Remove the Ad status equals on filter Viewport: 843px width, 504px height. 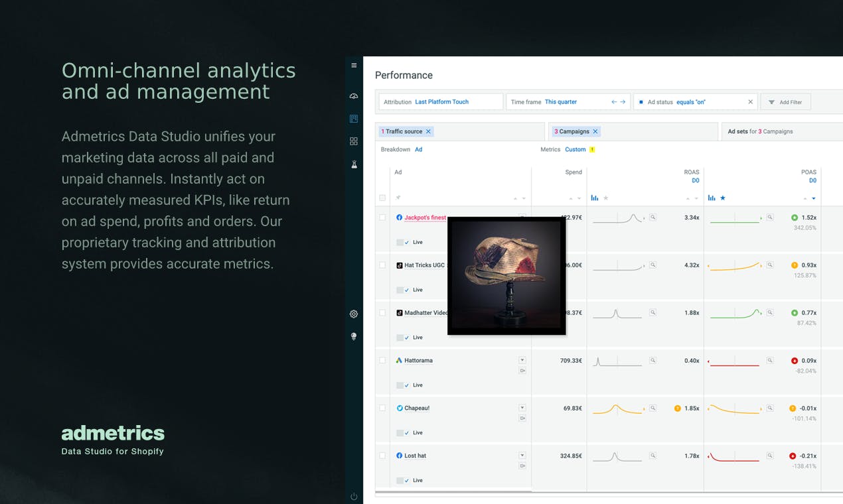click(751, 102)
